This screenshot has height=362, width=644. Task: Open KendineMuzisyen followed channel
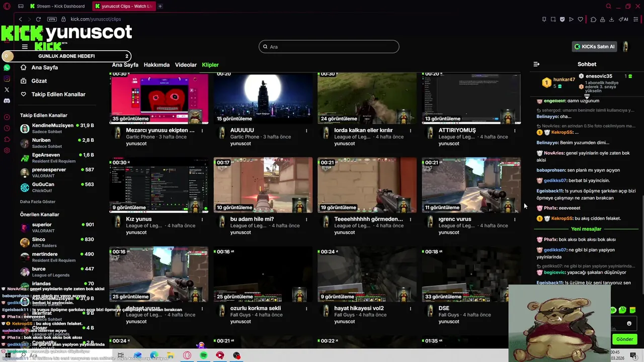[x=57, y=128]
